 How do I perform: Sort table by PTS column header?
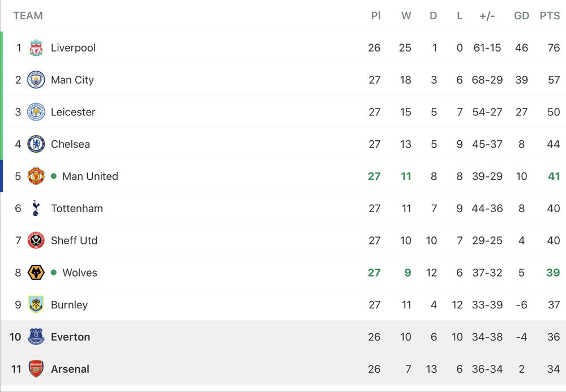click(550, 15)
